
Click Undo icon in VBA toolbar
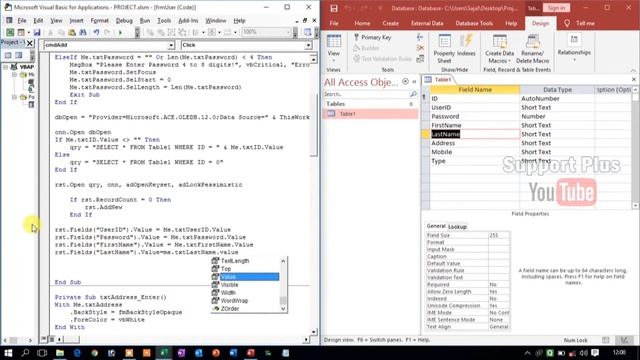[x=96, y=32]
